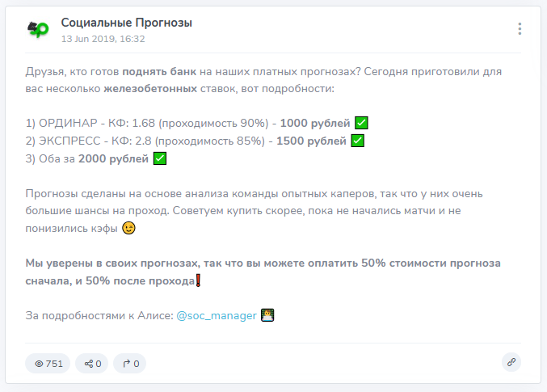Open the @soc_manager mention link
Viewport: 547px width, 392px height.
216,315
